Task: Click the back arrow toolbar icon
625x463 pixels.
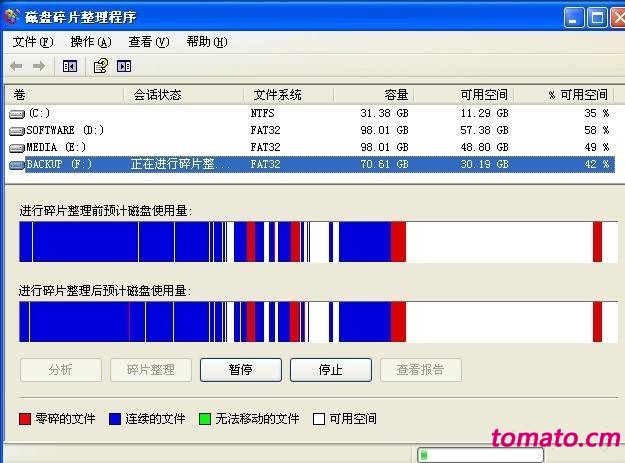Action: [x=16, y=66]
